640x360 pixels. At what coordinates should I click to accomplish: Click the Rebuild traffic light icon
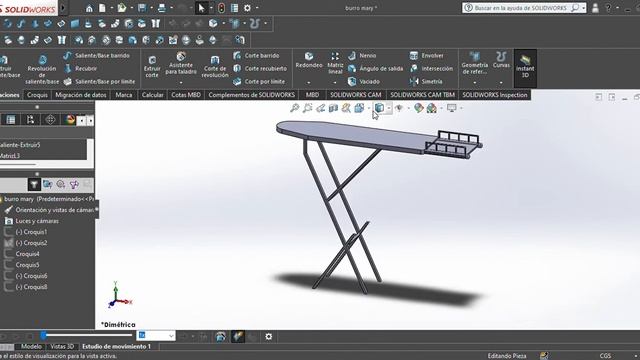[x=221, y=8]
